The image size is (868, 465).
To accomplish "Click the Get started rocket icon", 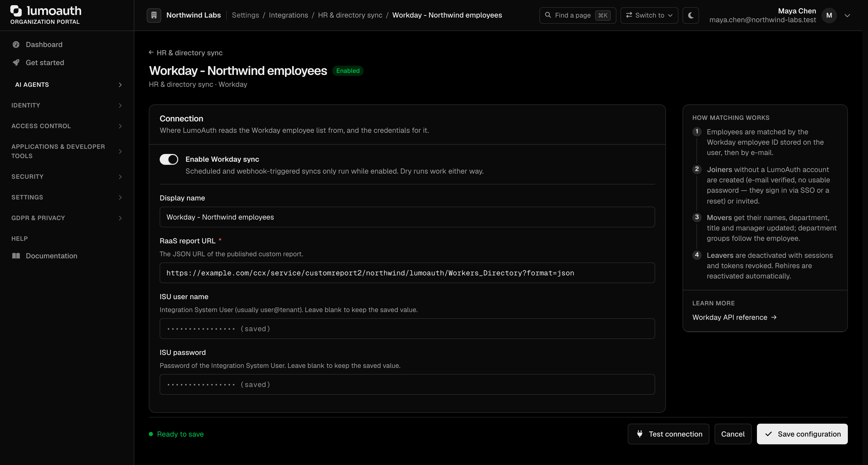I will pos(16,63).
